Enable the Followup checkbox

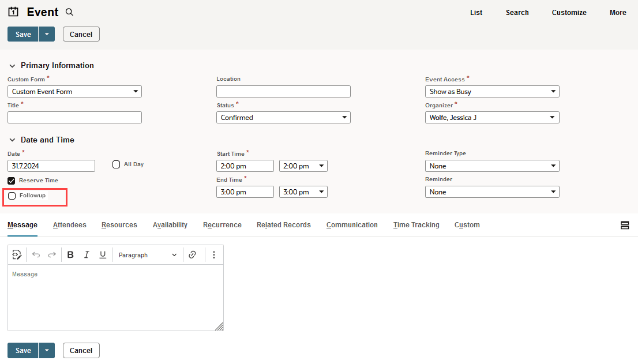coord(12,196)
